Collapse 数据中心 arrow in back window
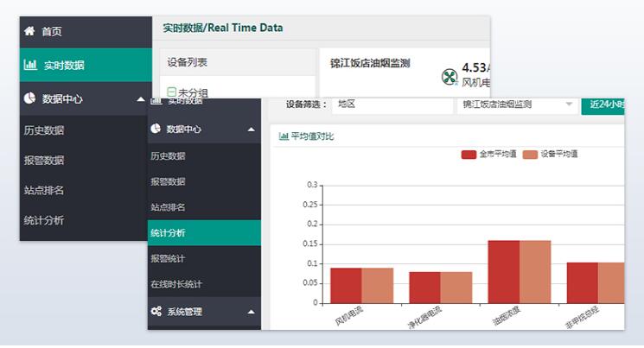Image resolution: width=644 pixels, height=348 pixels. (141, 99)
